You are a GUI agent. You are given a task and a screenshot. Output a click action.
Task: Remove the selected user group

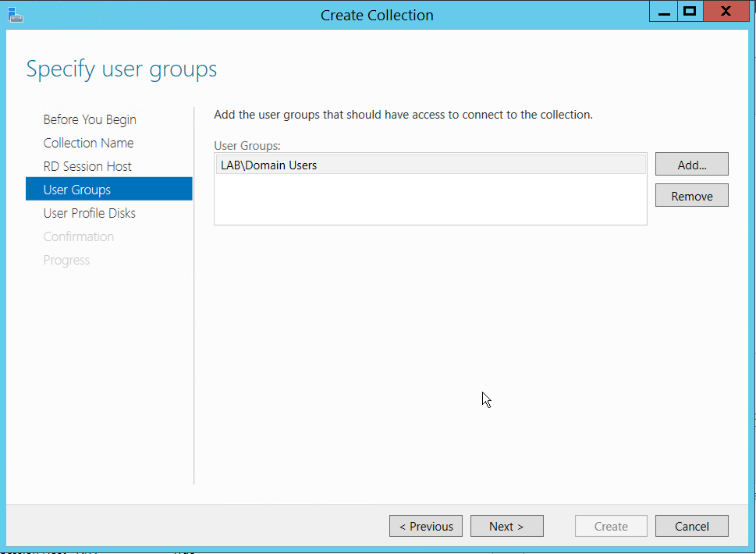point(691,196)
